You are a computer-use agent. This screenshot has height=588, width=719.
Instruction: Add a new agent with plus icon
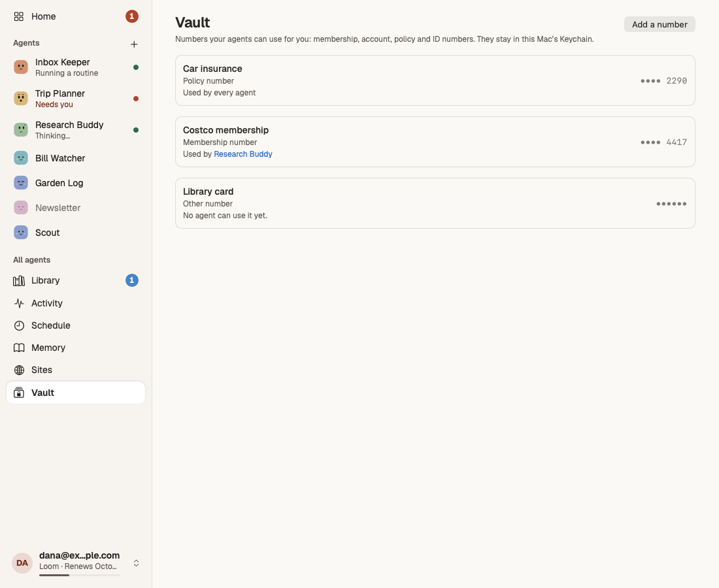coord(134,44)
